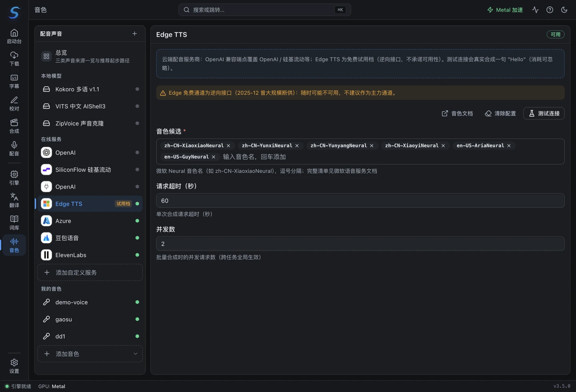Remove zh-CN-XiaoyiNeural voice tag
Viewport: 576px width, 392px height.
click(x=443, y=145)
